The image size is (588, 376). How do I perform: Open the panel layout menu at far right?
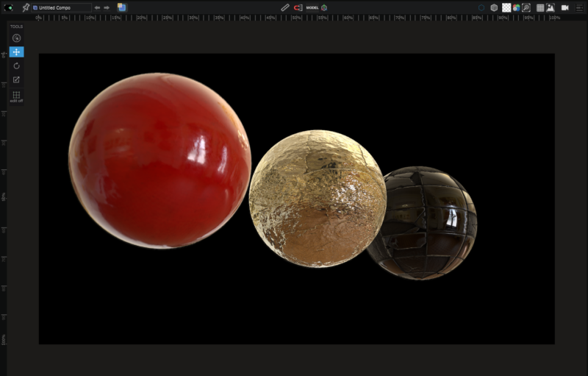579,7
